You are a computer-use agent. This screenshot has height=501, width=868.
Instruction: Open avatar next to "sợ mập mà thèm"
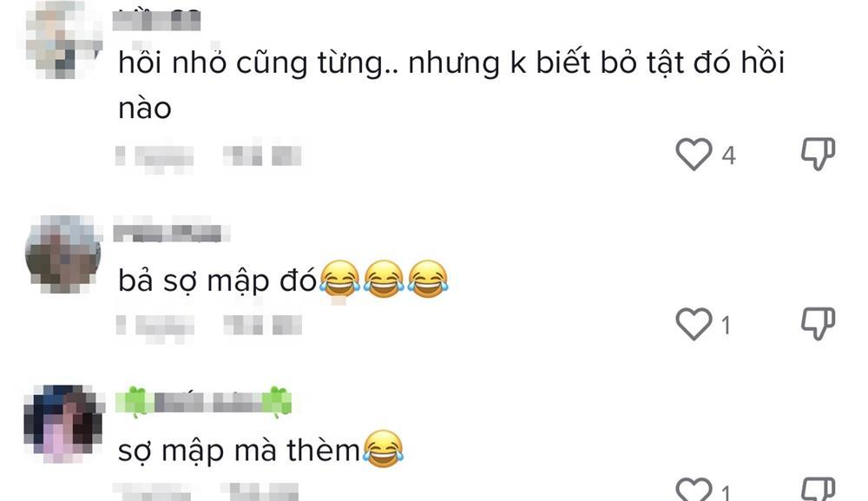point(63,424)
